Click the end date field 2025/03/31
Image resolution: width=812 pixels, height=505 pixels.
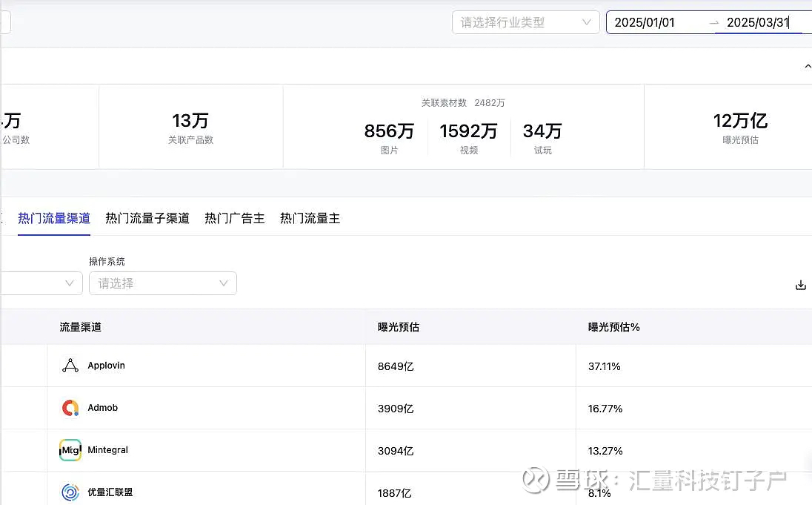point(758,22)
